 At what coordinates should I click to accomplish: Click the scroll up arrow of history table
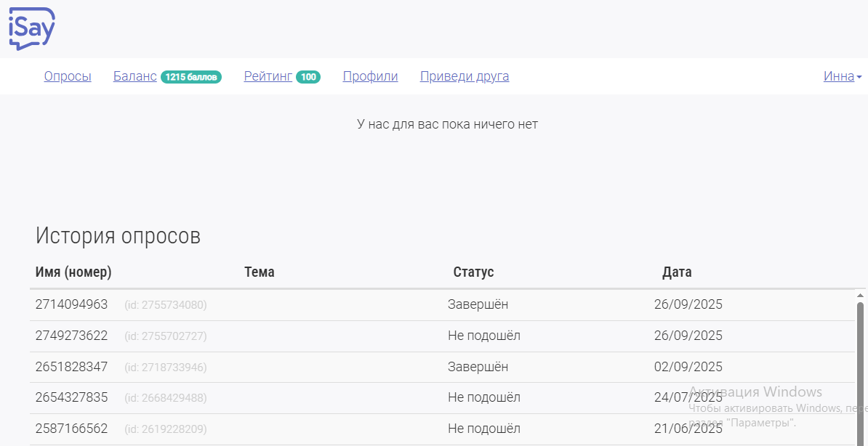click(x=861, y=296)
